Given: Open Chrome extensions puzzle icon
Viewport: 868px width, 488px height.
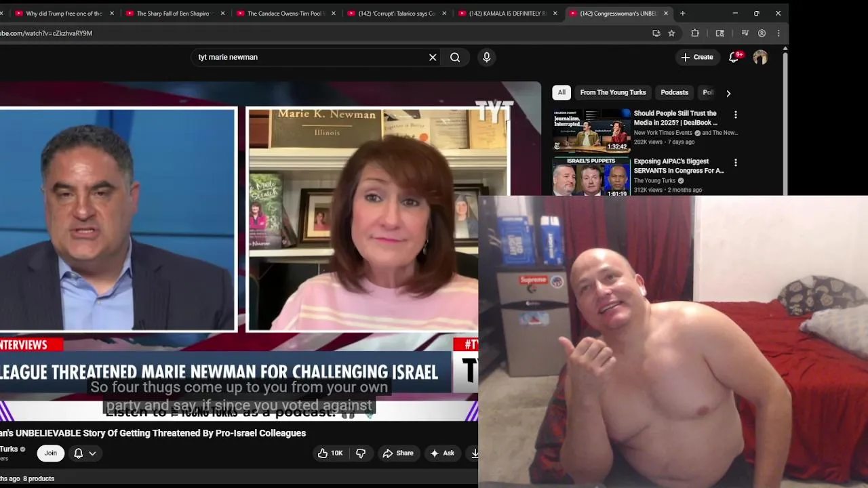Looking at the screenshot, I should pos(695,33).
